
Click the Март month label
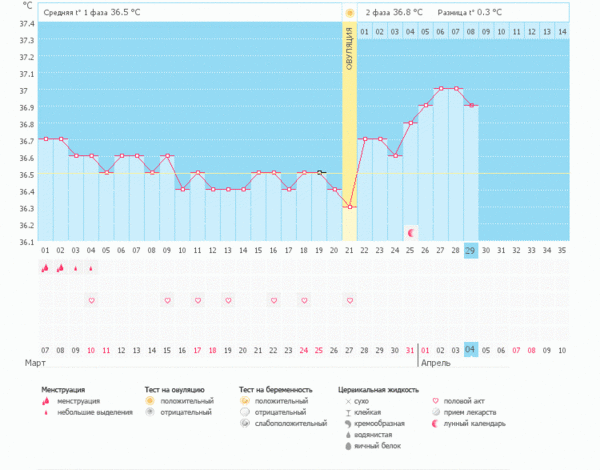[35, 364]
